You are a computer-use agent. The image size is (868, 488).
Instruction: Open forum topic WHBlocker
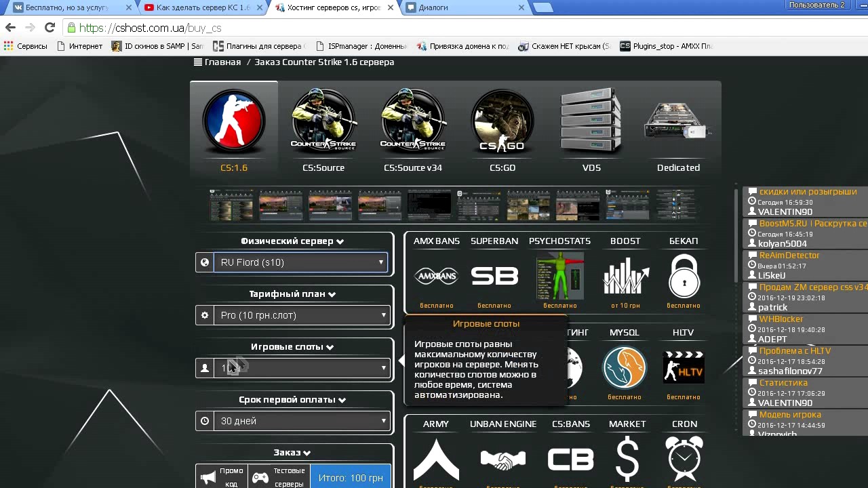781,319
